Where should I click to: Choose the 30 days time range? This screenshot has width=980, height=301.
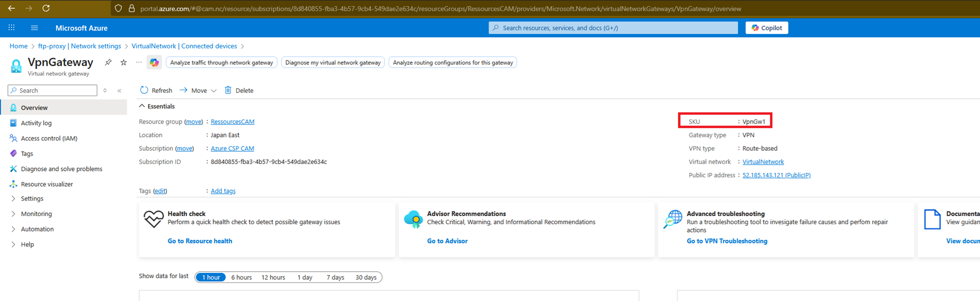[366, 277]
